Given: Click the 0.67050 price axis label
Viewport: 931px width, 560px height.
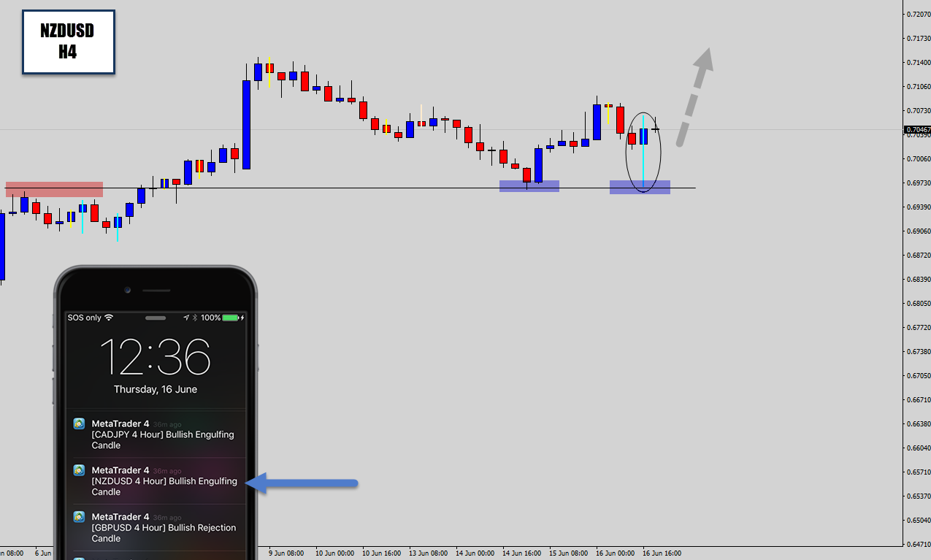Looking at the screenshot, I should point(919,375).
